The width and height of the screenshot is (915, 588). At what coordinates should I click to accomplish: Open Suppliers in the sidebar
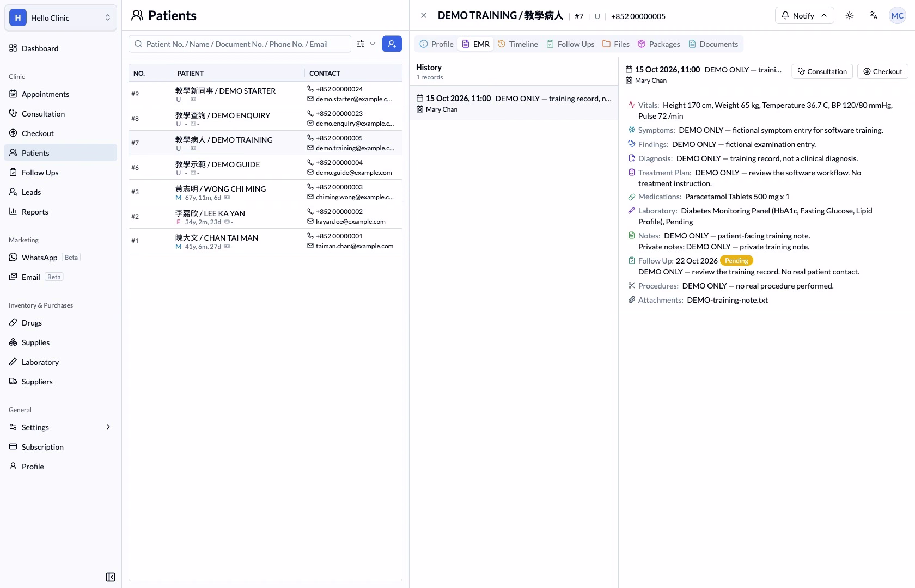60,382
